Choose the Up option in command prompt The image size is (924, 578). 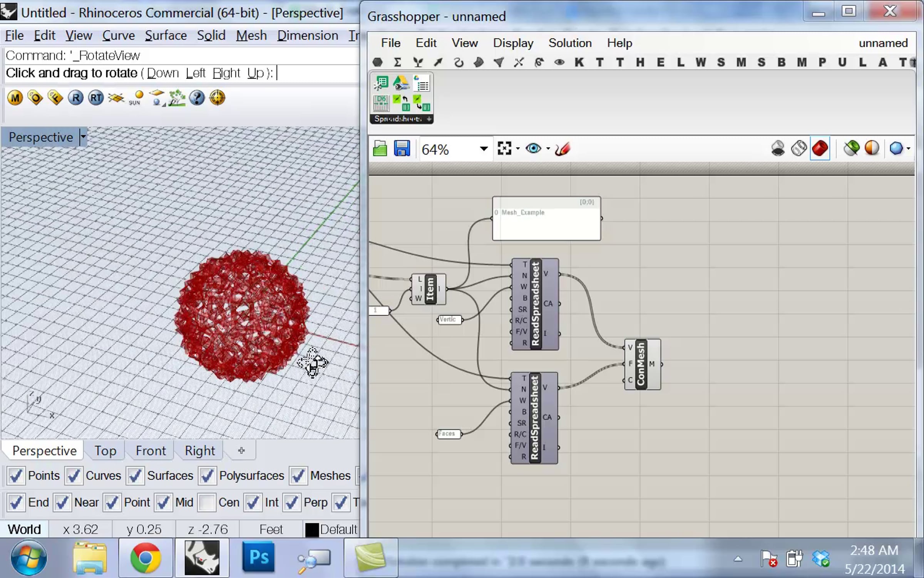(255, 73)
